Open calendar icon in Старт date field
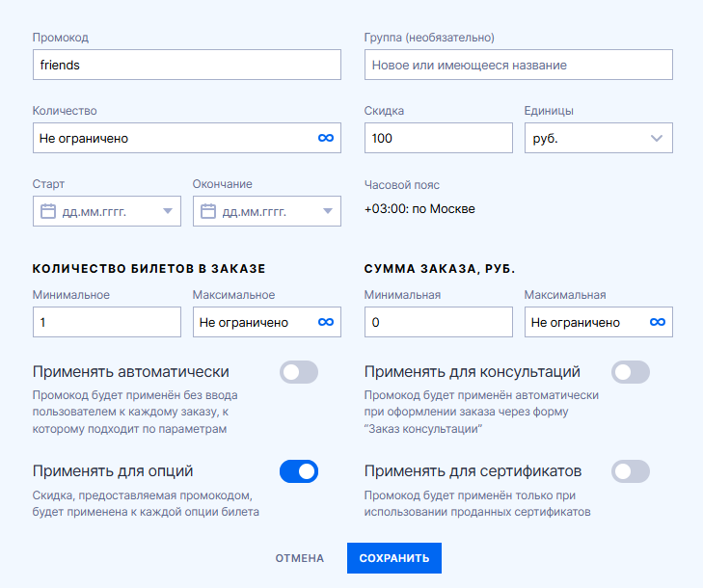Image resolution: width=703 pixels, height=588 pixels. [48, 211]
